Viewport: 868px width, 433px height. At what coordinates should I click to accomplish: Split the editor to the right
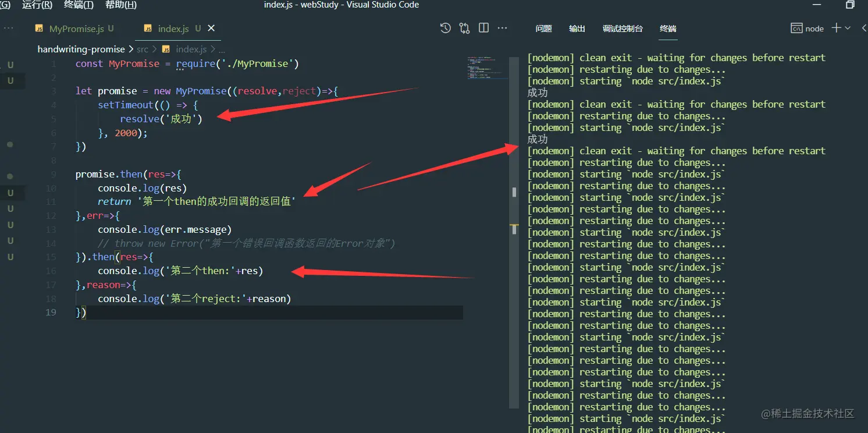coord(483,28)
